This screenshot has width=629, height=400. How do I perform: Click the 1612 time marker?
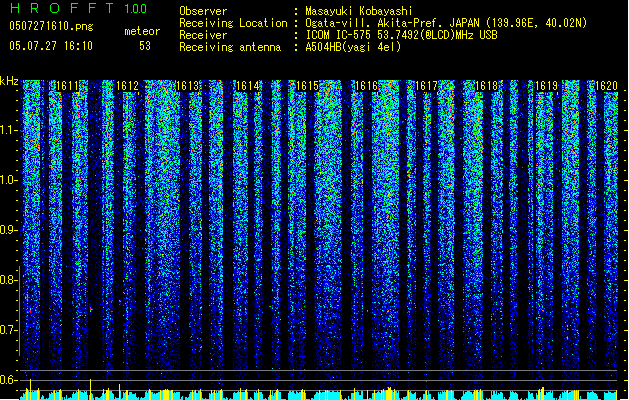(128, 86)
